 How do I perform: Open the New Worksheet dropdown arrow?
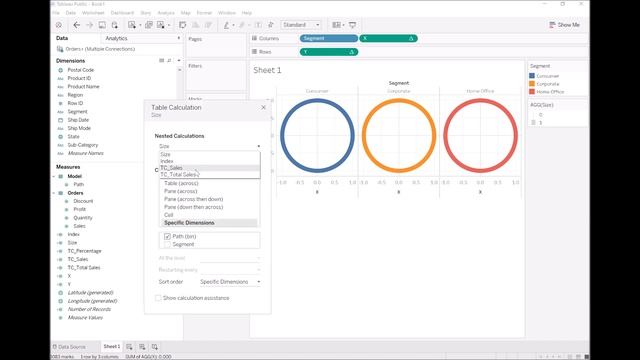(140, 25)
